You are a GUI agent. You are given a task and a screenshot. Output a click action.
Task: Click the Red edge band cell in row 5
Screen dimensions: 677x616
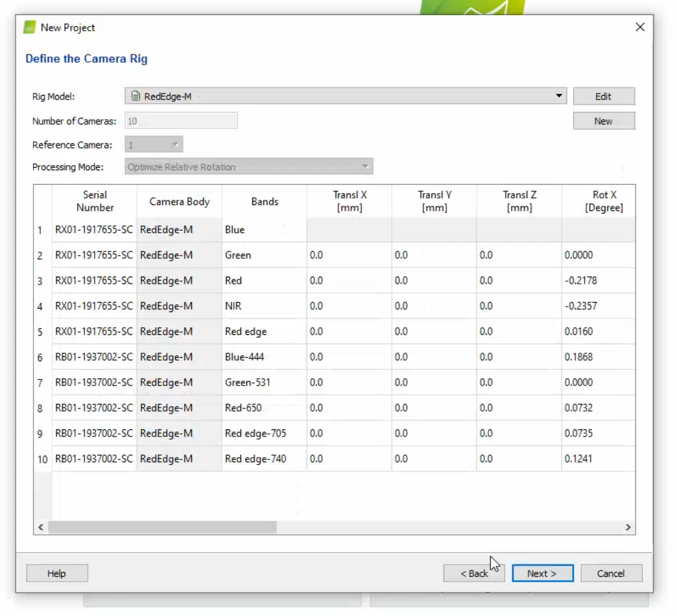coord(264,331)
